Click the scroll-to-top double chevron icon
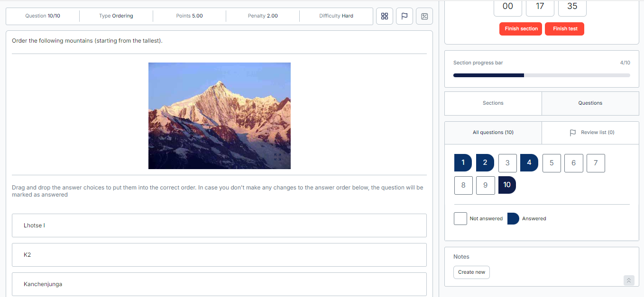 coord(629,280)
